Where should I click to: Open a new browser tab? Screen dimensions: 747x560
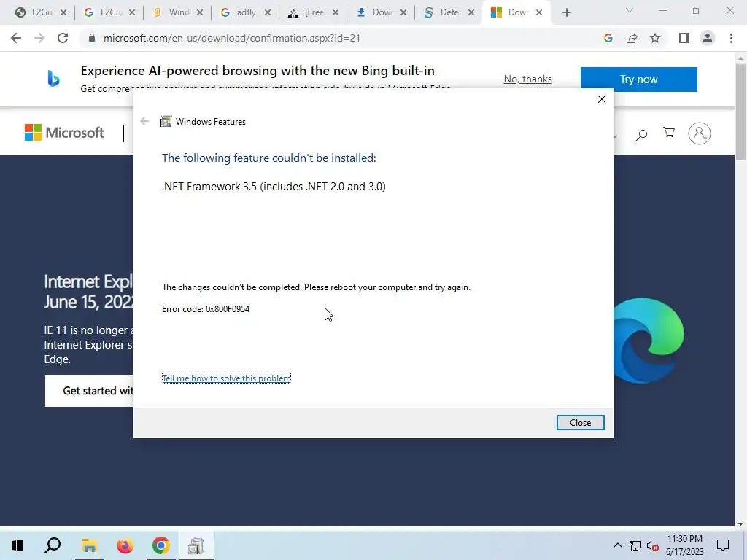566,13
